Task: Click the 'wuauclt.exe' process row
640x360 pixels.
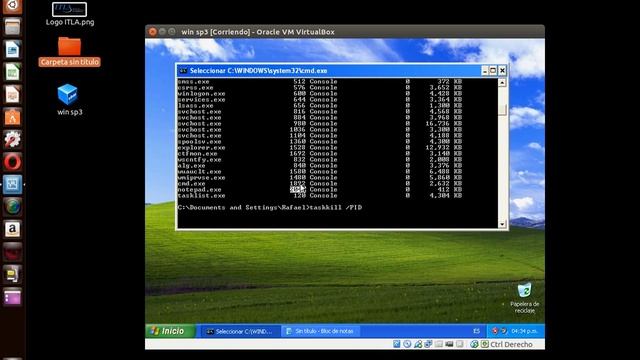Action: (x=320, y=171)
